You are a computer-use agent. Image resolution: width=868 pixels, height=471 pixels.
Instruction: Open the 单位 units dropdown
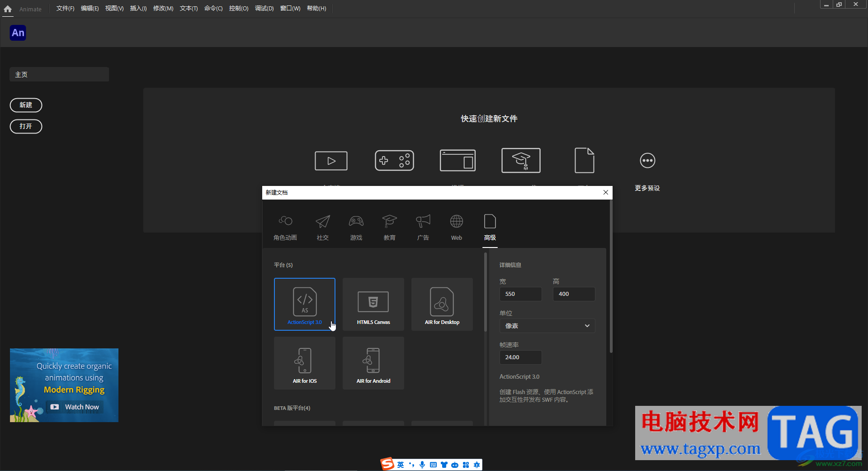tap(547, 326)
